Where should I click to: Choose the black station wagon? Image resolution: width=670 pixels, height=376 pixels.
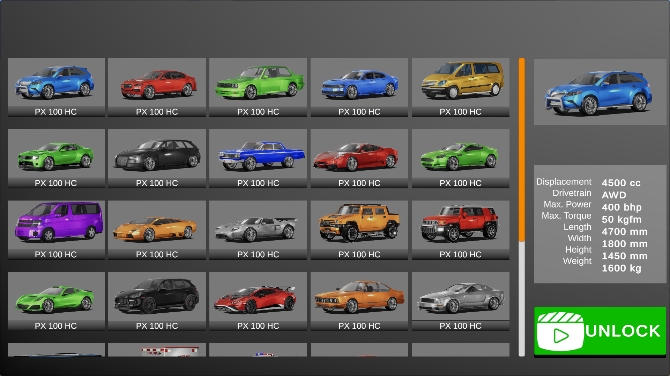pos(157,159)
